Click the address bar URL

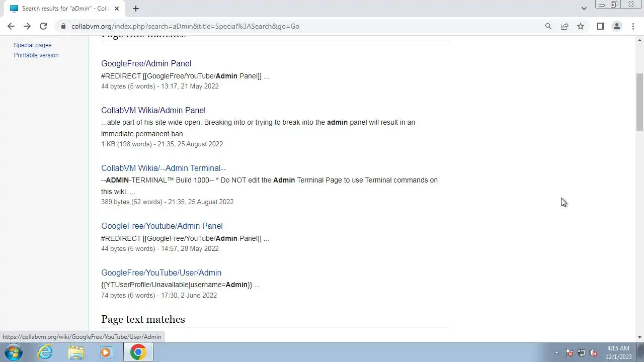185,26
